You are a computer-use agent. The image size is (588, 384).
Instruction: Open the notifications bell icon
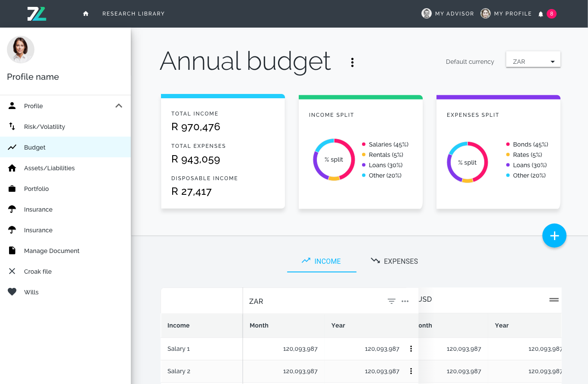point(541,14)
